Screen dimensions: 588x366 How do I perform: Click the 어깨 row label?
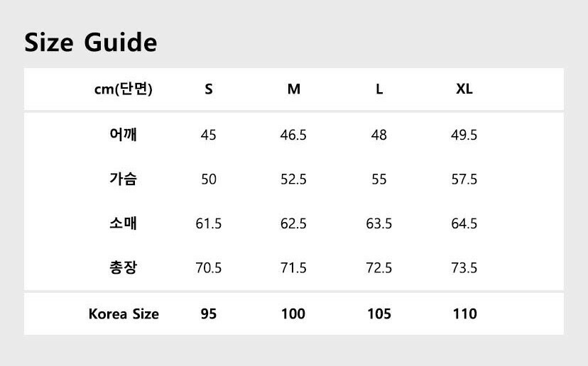click(x=124, y=135)
